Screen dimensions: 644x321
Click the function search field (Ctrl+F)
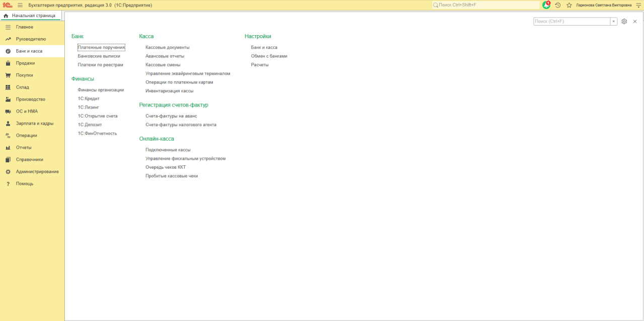572,22
